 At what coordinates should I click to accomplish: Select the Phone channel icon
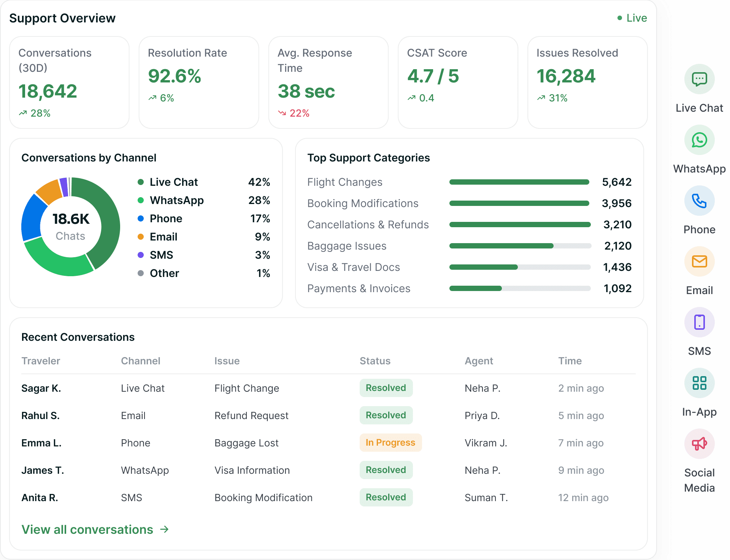(699, 201)
